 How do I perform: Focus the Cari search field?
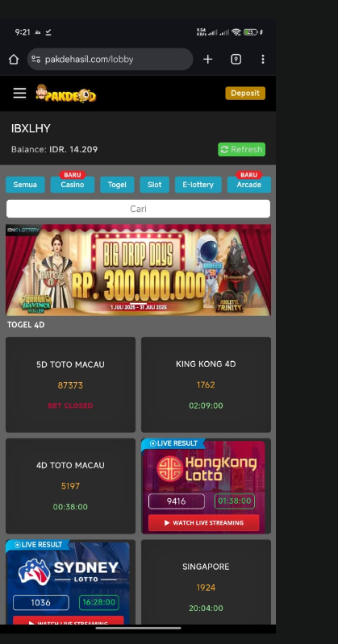[138, 209]
